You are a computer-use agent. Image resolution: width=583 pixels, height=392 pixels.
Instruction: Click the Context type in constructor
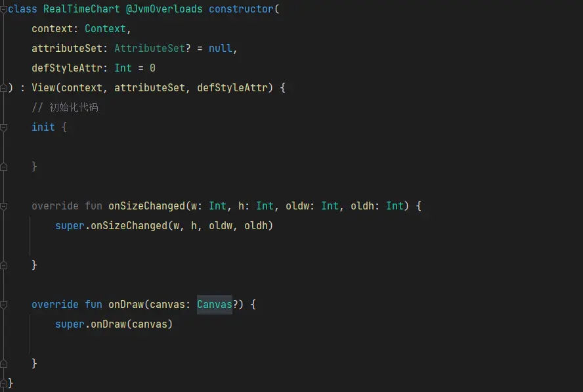[x=105, y=29]
